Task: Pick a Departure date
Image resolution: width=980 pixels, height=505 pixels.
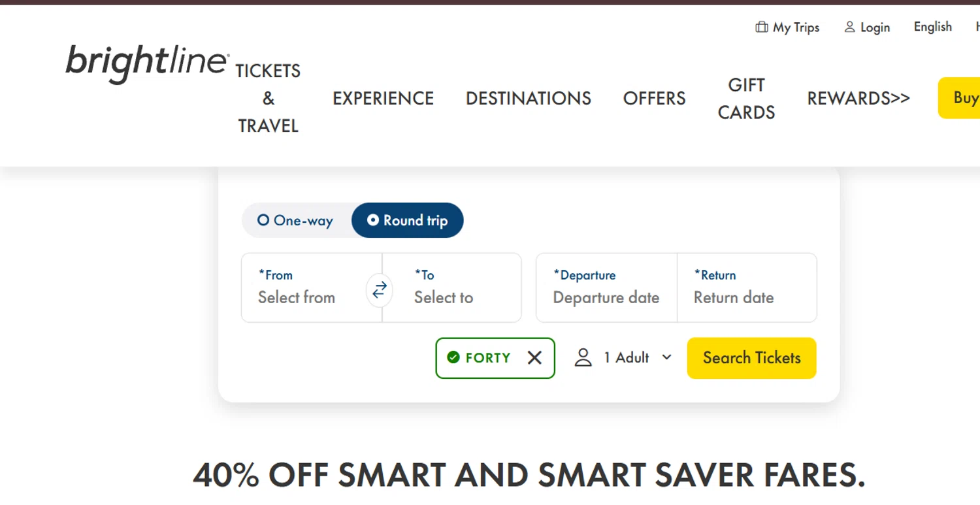Action: coord(606,287)
